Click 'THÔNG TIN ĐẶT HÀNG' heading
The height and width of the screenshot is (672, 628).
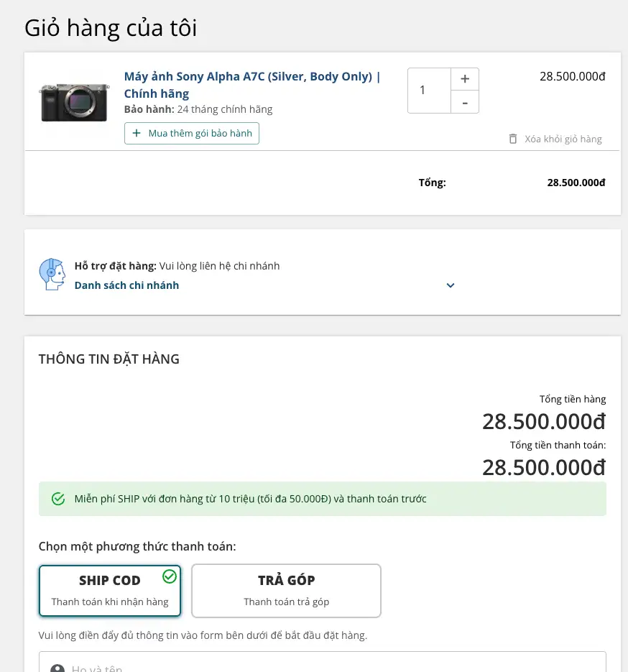click(x=108, y=359)
